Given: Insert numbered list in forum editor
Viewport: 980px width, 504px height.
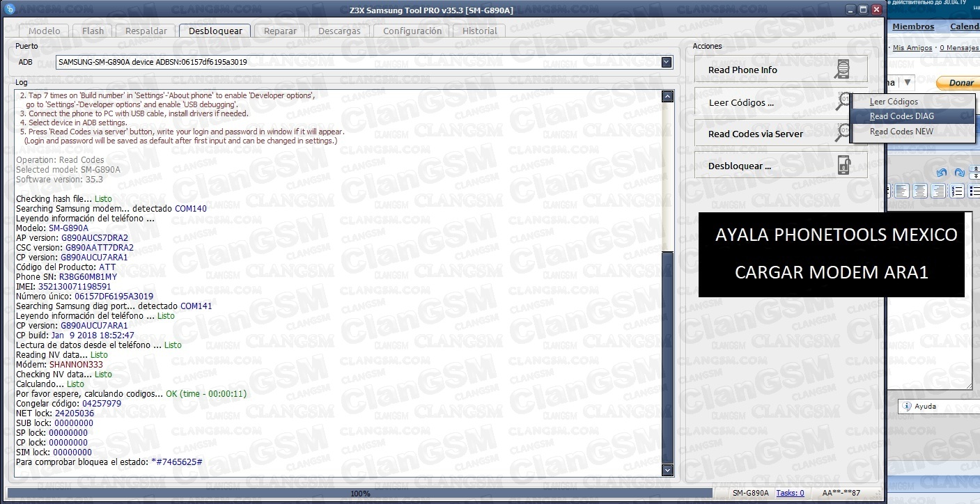Looking at the screenshot, I should coord(957,191).
